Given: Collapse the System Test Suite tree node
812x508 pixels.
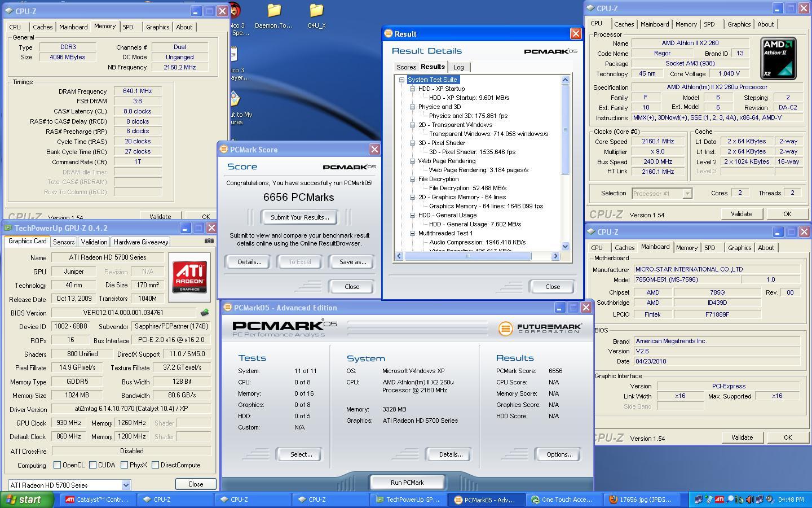Looking at the screenshot, I should 401,80.
